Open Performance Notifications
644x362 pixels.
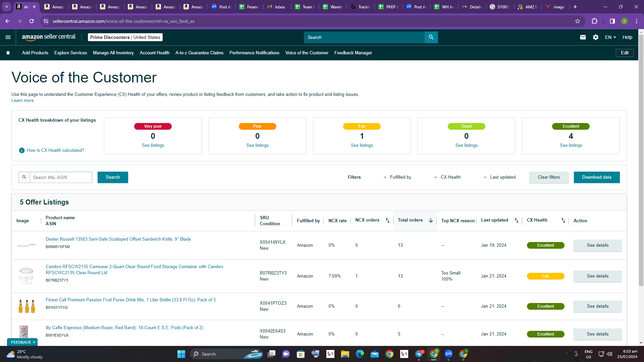254,53
